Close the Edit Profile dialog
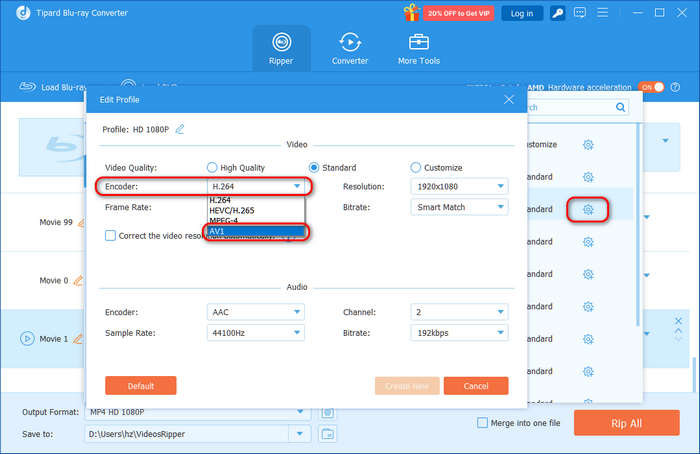Screen dimensions: 700x454 508,100
